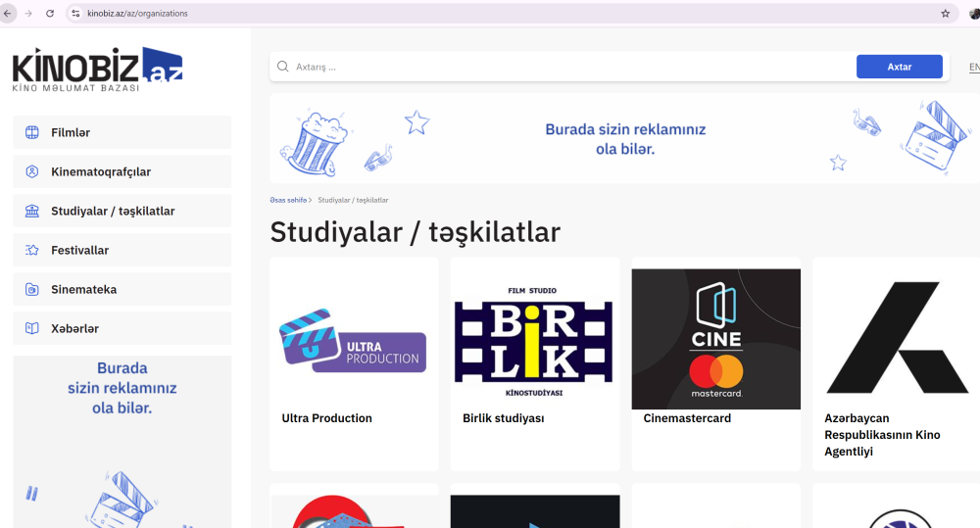Type in the Axtarış search field
The width and height of the screenshot is (980, 528).
[568, 67]
